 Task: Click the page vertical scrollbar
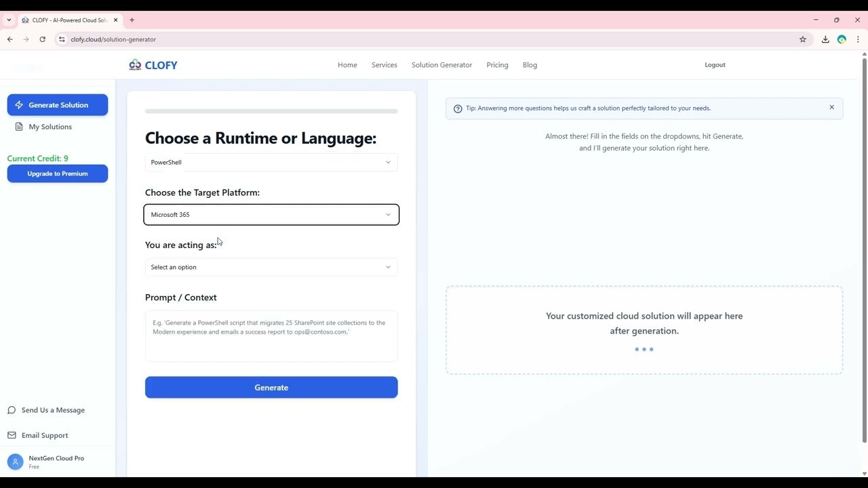pos(864,251)
